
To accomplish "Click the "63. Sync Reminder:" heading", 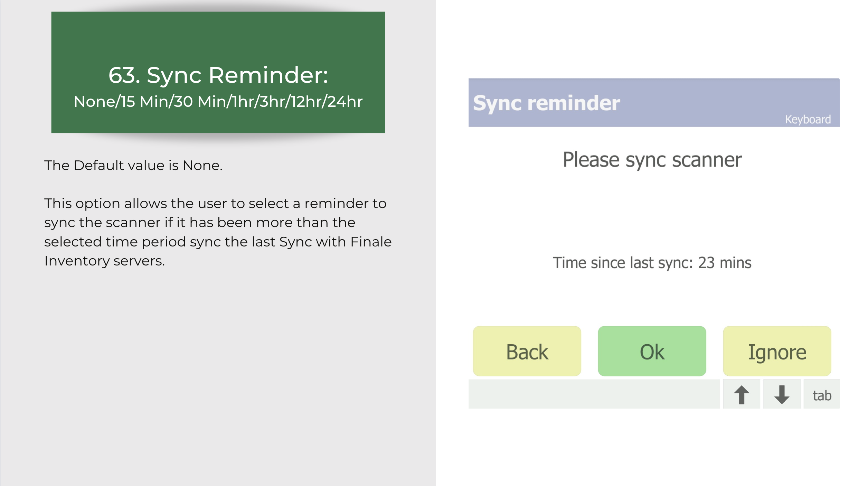I will point(218,75).
